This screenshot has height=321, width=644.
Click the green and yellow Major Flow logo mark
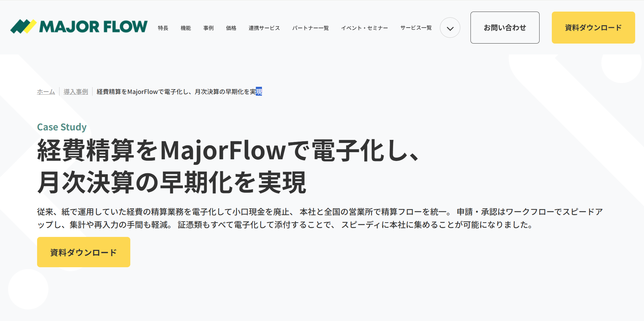click(x=23, y=27)
